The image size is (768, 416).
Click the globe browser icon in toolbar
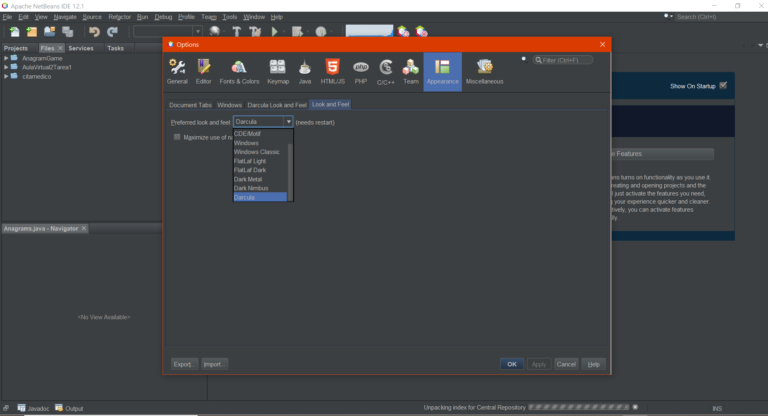pos(215,32)
